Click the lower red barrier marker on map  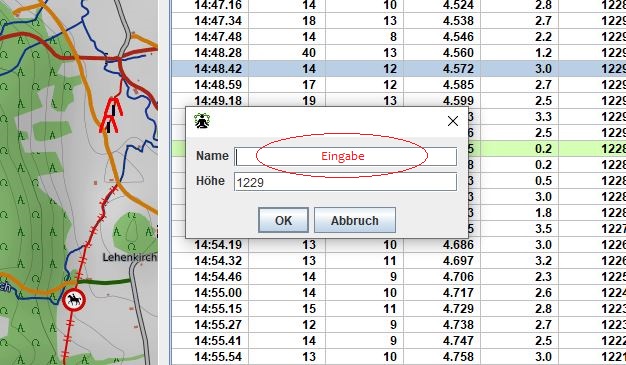click(109, 124)
